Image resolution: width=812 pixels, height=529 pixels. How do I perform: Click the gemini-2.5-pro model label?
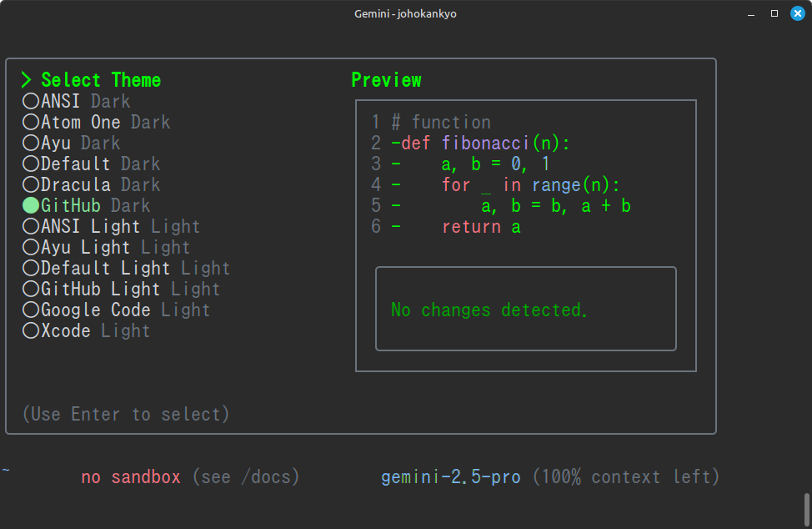tap(451, 477)
